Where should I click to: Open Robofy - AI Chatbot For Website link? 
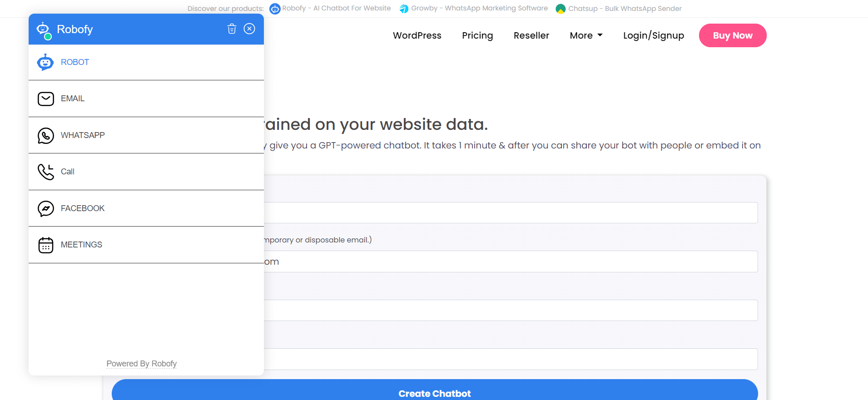click(x=337, y=8)
